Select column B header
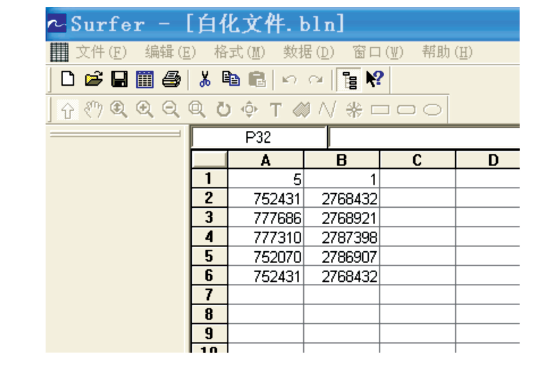The width and height of the screenshot is (548, 370). (341, 160)
